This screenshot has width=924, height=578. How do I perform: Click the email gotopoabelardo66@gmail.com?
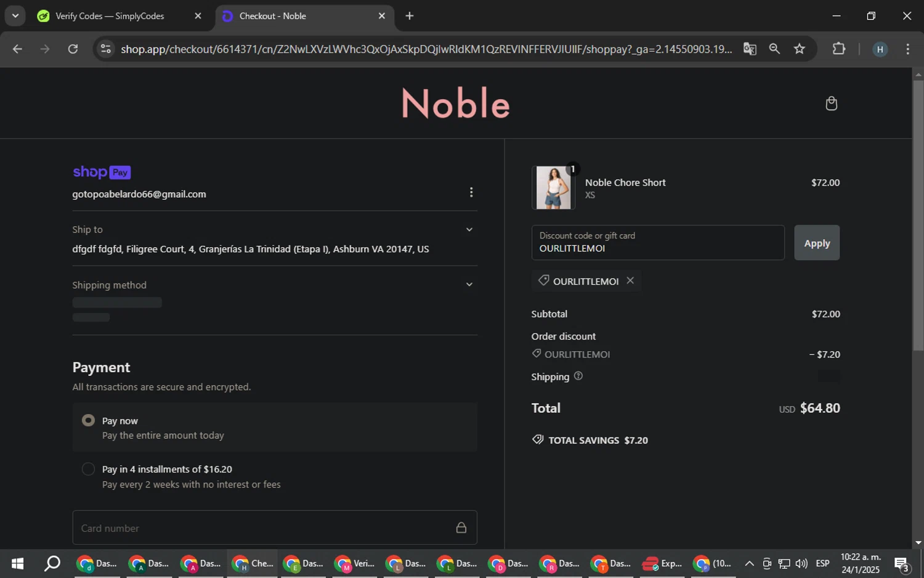click(139, 194)
